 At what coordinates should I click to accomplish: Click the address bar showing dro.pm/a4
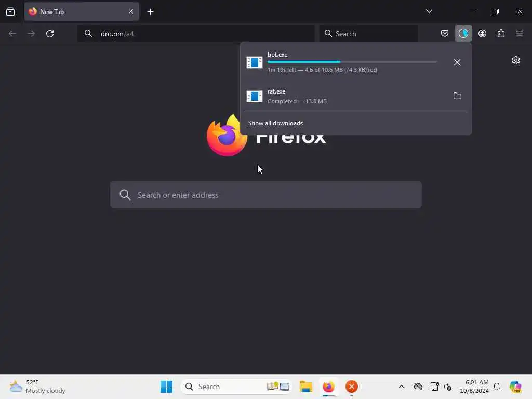tap(196, 34)
